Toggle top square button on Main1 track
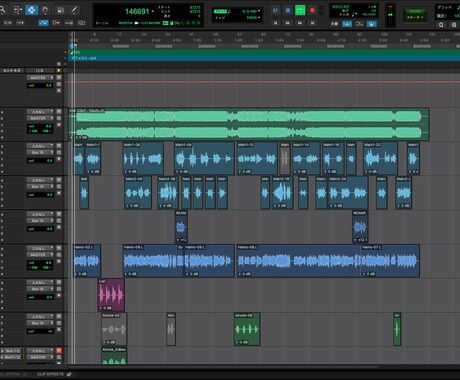Screen dimensions: 460x380 pyautogui.click(x=59, y=146)
